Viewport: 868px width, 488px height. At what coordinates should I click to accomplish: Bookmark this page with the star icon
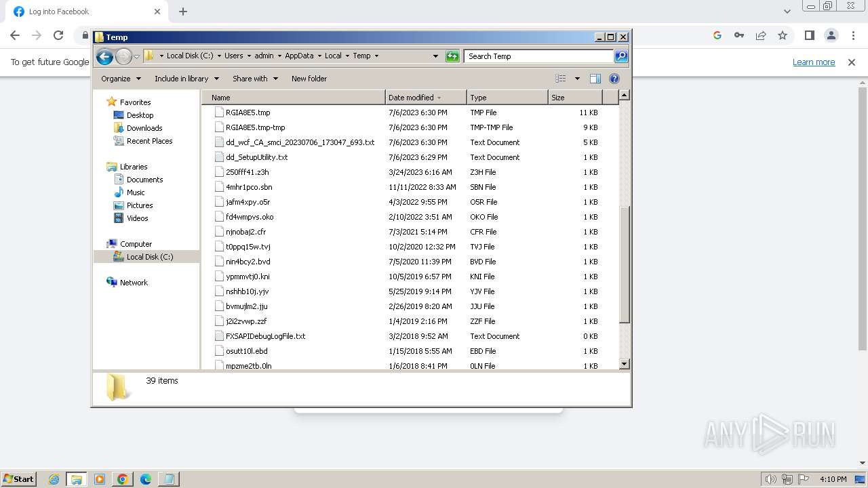[783, 35]
